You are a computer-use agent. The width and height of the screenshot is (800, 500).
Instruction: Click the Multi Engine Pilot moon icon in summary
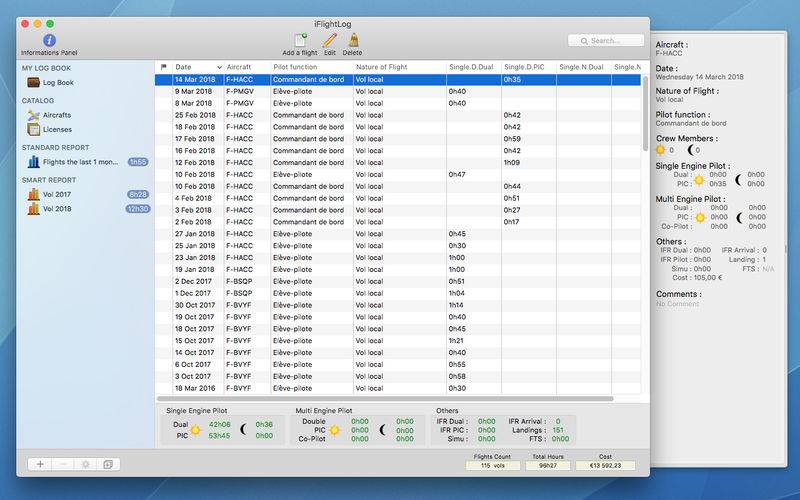(x=383, y=430)
